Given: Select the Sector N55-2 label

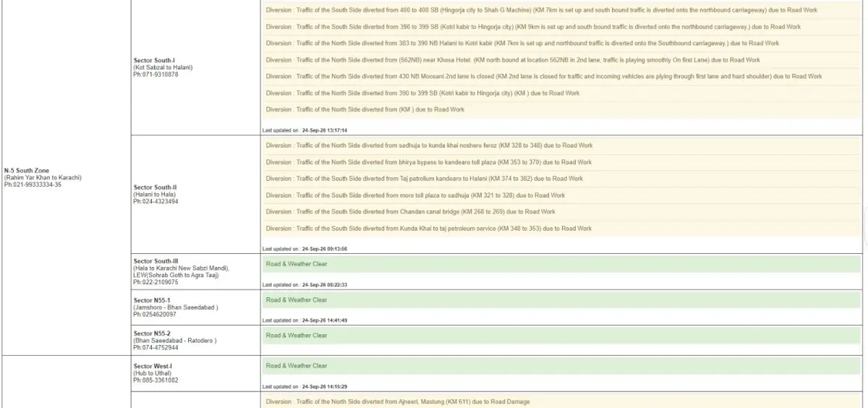Looking at the screenshot, I should click(x=152, y=333).
